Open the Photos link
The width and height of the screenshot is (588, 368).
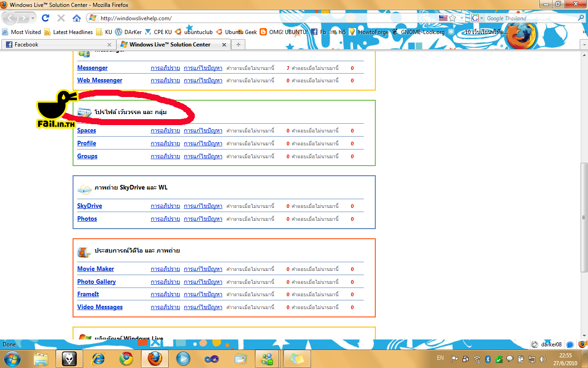pos(87,218)
